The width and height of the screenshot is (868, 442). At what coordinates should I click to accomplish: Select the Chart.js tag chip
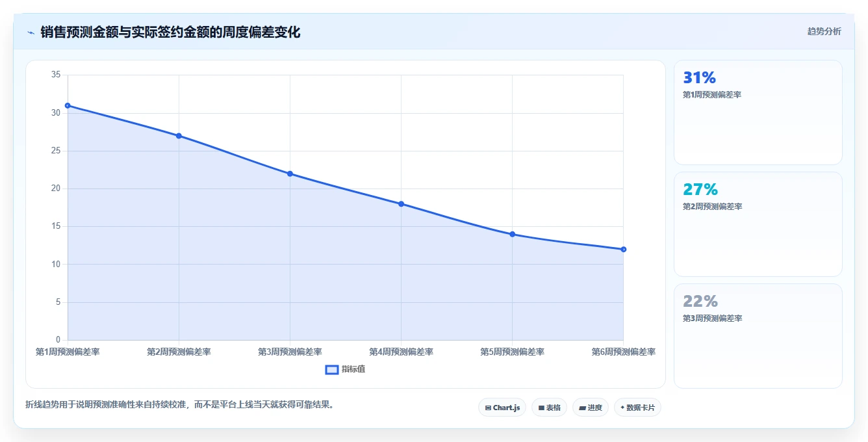502,408
